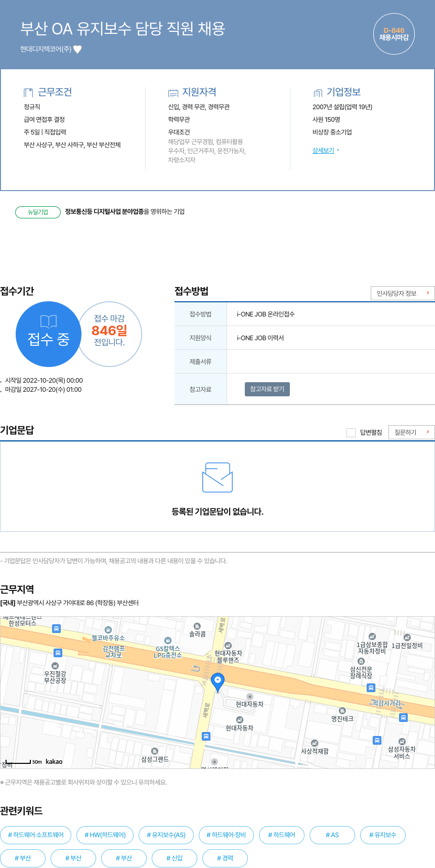
Task: Select the # AS keyword tag
Action: 332,835
